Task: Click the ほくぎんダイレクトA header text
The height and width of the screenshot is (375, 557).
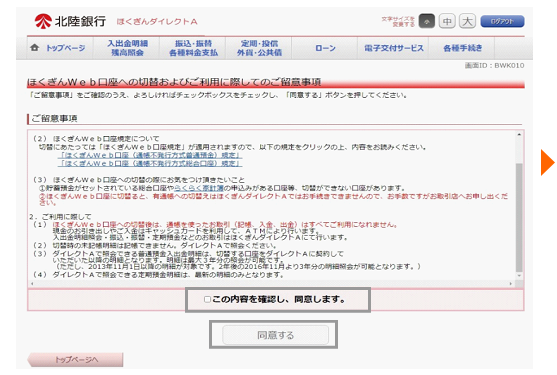Action: (x=157, y=22)
